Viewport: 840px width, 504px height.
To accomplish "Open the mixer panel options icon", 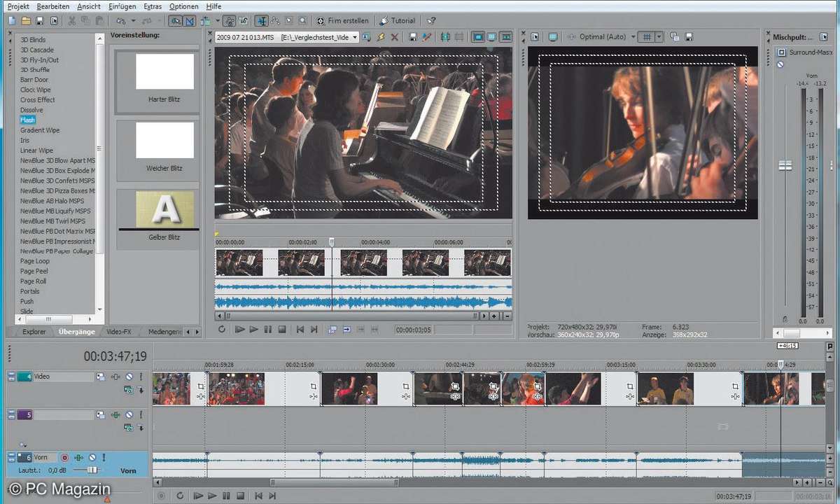I will pos(823,37).
